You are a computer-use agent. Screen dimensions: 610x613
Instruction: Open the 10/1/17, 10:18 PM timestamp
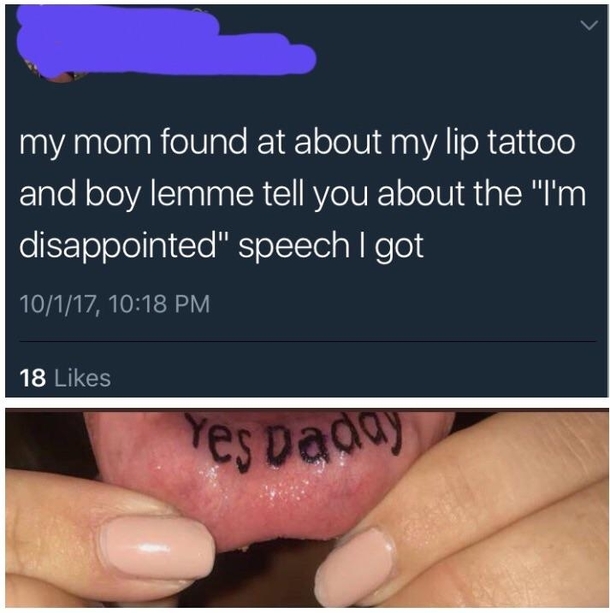(115, 304)
